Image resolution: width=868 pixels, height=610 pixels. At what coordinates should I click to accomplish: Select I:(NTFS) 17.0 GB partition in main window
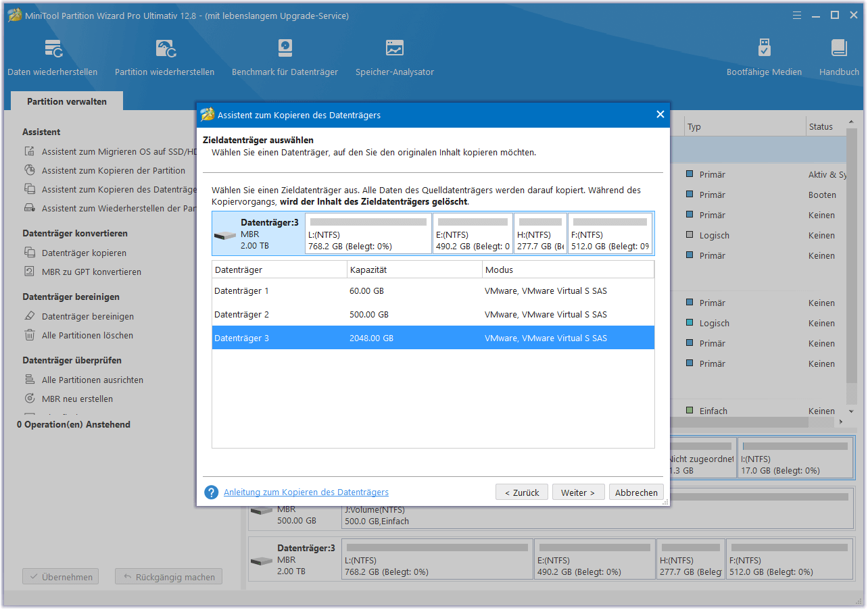coord(795,458)
